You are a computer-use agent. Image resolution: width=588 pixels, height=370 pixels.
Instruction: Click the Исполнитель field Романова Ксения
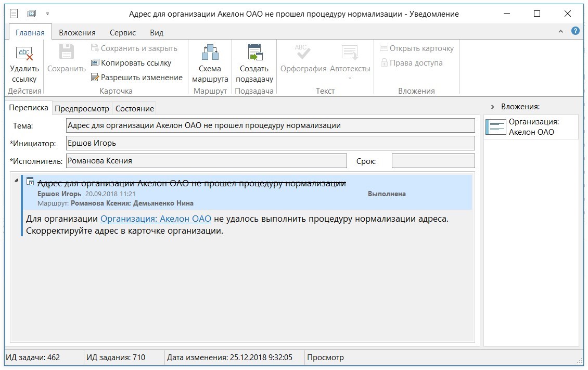pos(206,161)
